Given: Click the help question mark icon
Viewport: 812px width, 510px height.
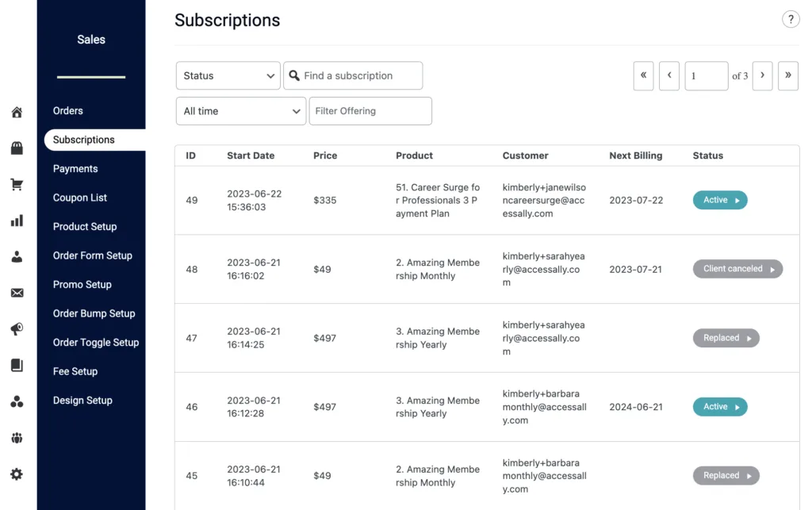Looking at the screenshot, I should (x=791, y=20).
